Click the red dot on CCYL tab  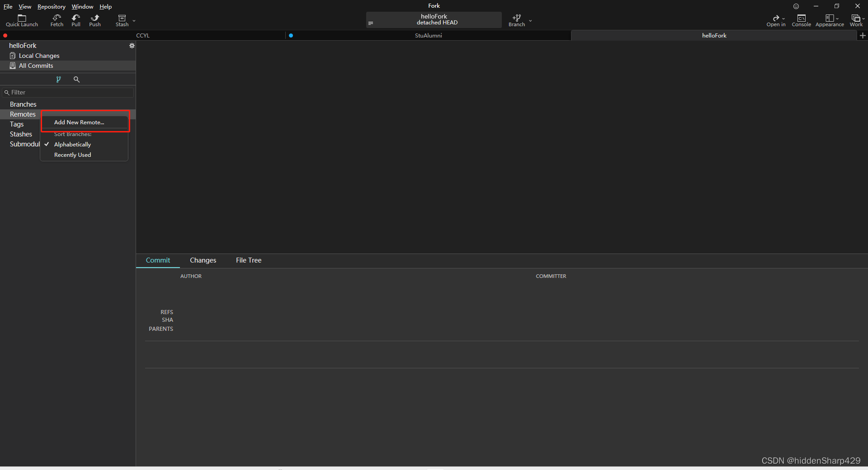tap(5, 35)
